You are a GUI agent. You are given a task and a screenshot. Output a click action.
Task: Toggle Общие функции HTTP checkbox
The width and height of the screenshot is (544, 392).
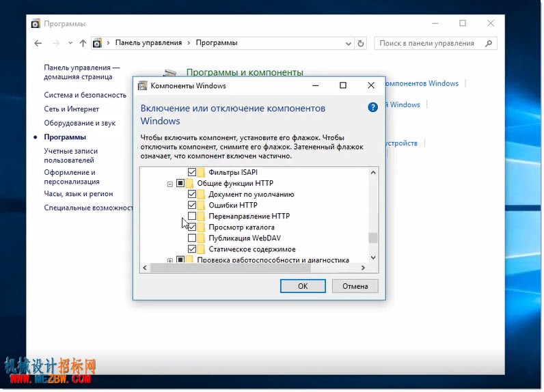pos(180,183)
